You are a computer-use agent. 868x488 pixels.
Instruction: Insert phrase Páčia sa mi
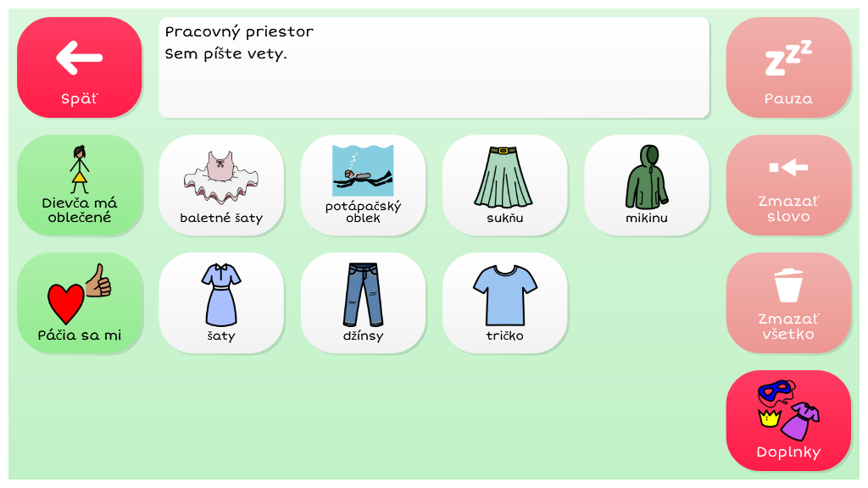(79, 302)
